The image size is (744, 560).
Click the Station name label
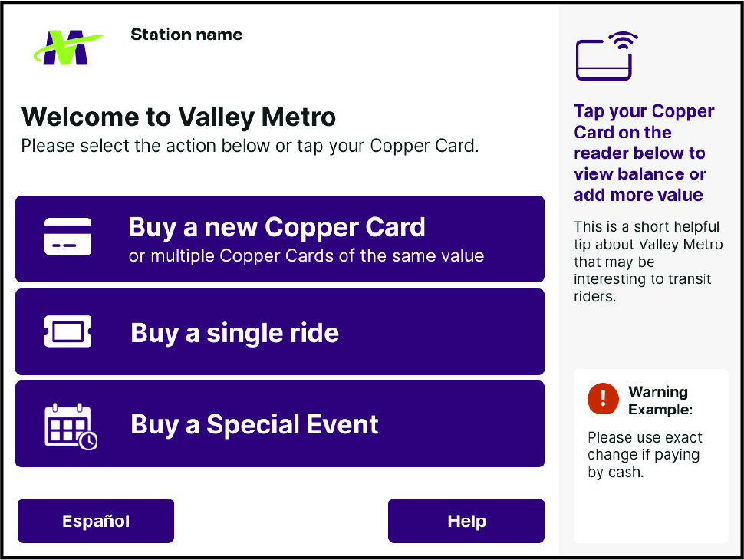coord(186,35)
